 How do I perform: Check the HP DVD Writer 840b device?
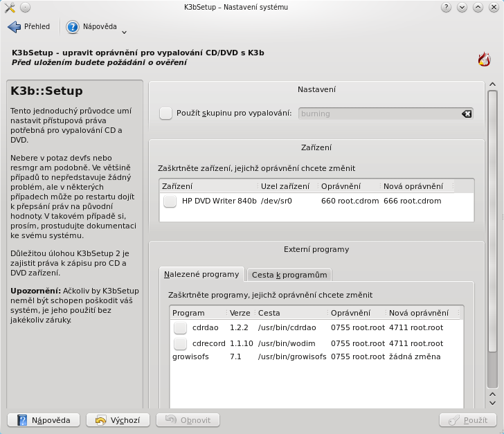point(170,201)
